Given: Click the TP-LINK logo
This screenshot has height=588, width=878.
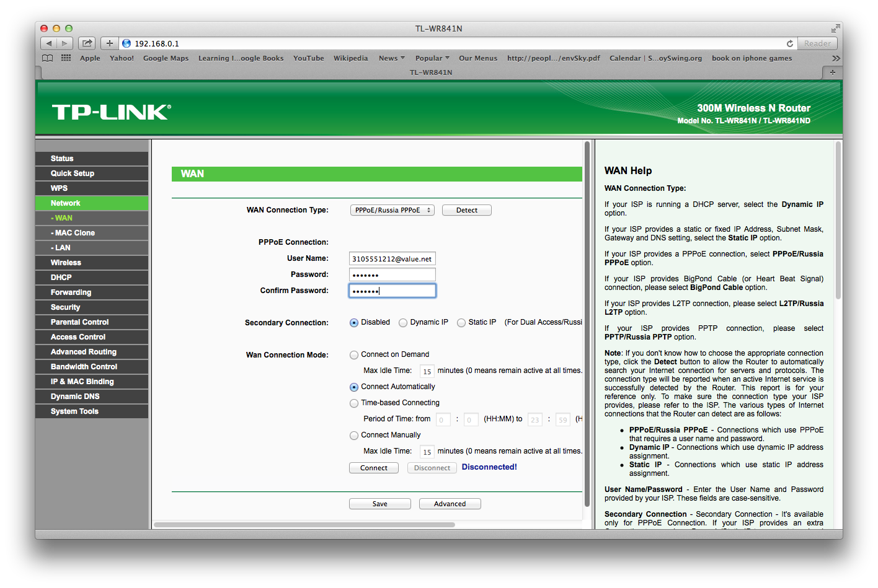Looking at the screenshot, I should pyautogui.click(x=112, y=112).
